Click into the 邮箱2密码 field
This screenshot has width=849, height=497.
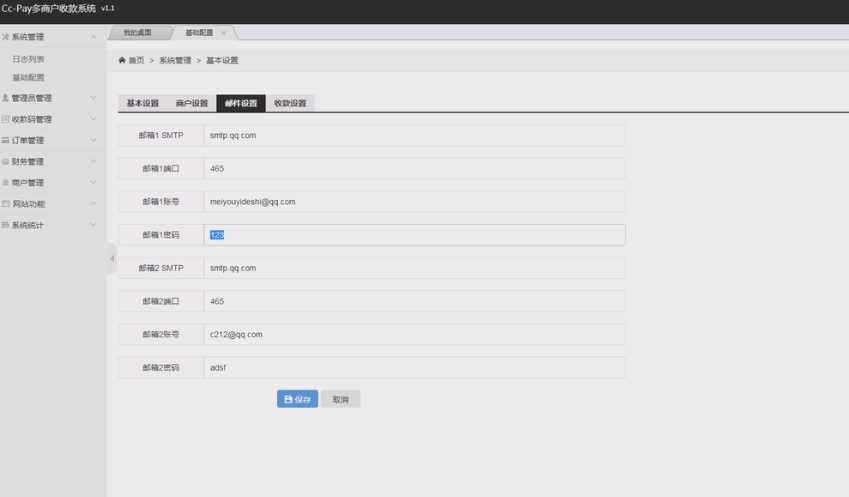414,367
